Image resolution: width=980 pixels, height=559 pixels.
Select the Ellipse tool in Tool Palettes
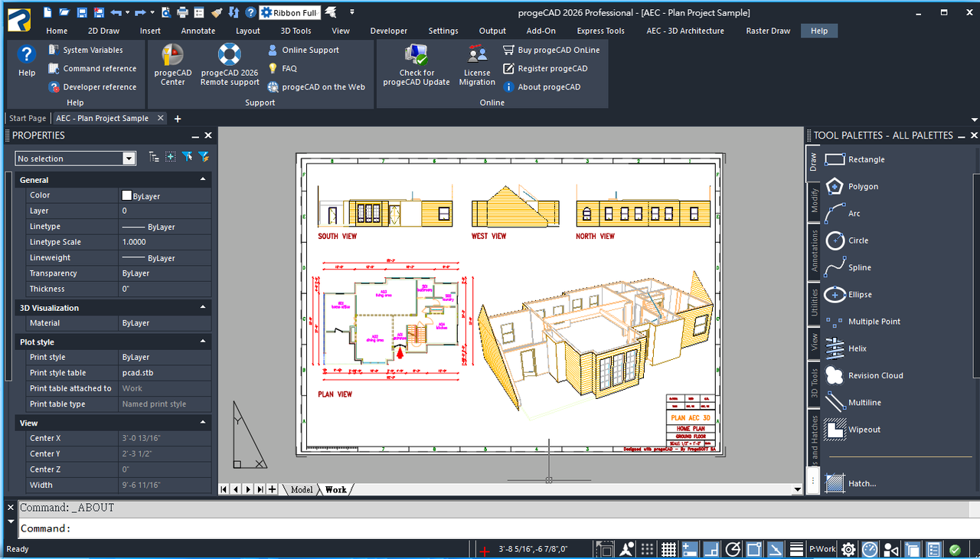click(x=849, y=294)
